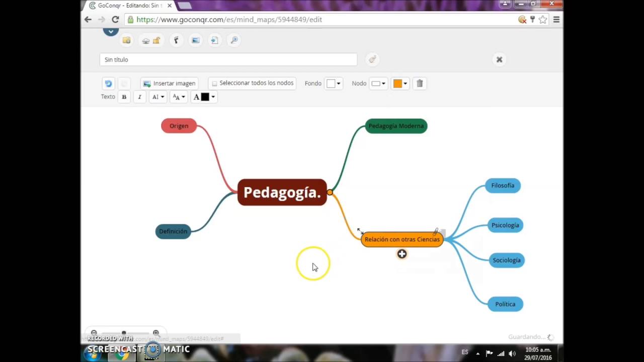Open the network signal tray icon
This screenshot has width=644, height=362.
pos(501,353)
